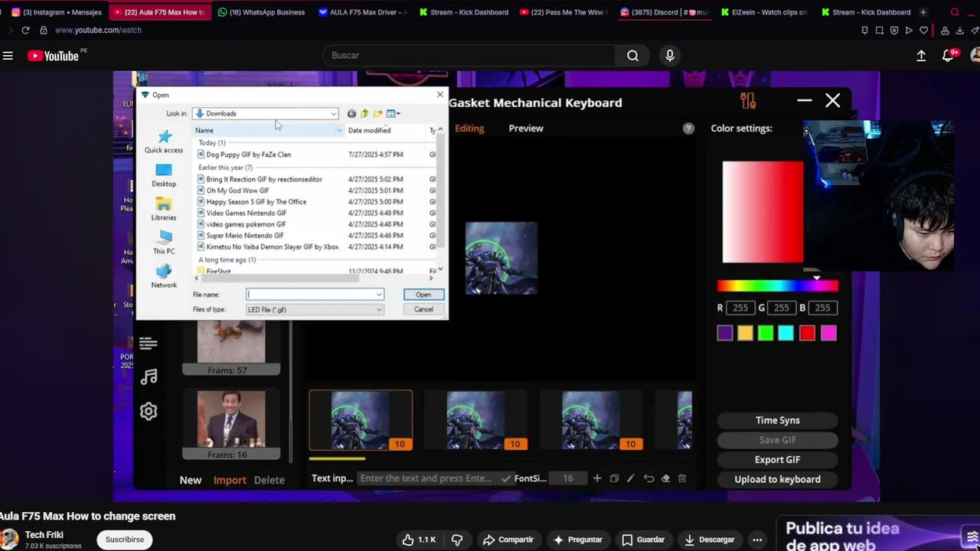The image size is (980, 551).
Task: Open the text lines section in app sidebar
Action: coord(149,344)
